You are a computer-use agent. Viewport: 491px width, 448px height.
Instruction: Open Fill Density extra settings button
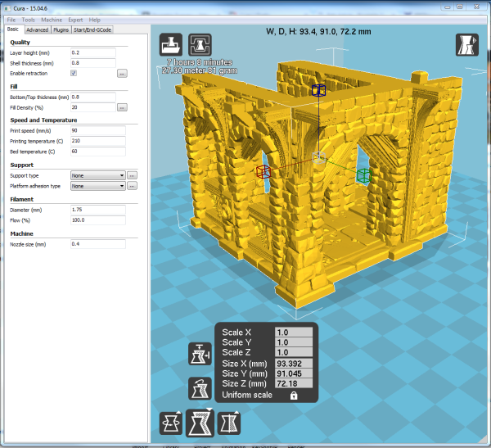[x=122, y=107]
